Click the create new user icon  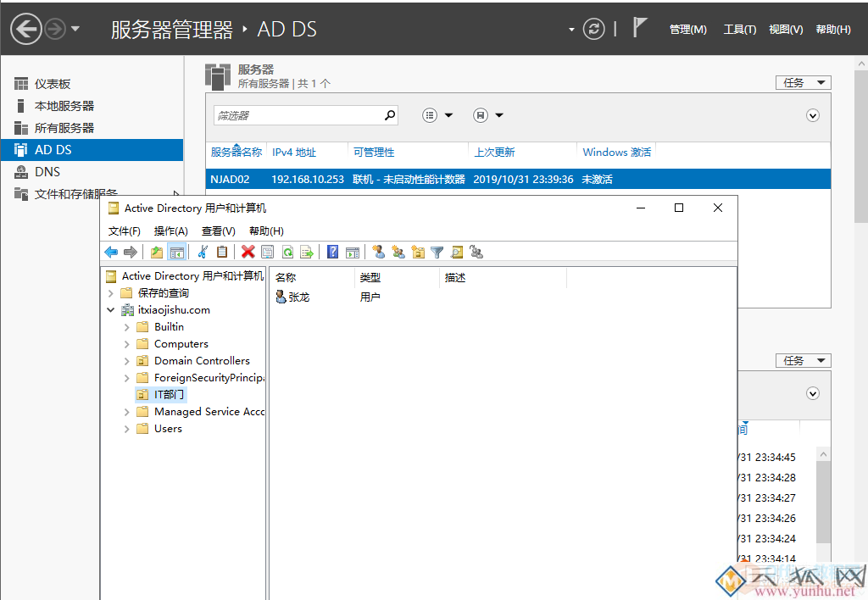(x=378, y=252)
